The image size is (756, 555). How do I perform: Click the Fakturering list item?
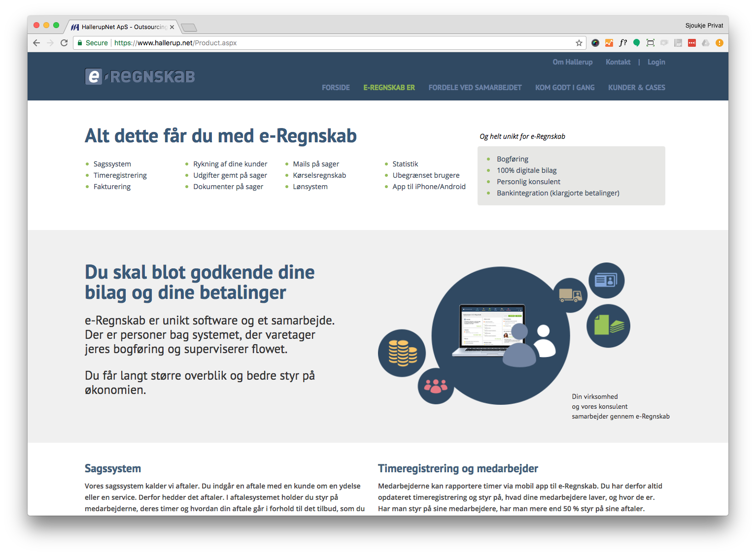(112, 187)
